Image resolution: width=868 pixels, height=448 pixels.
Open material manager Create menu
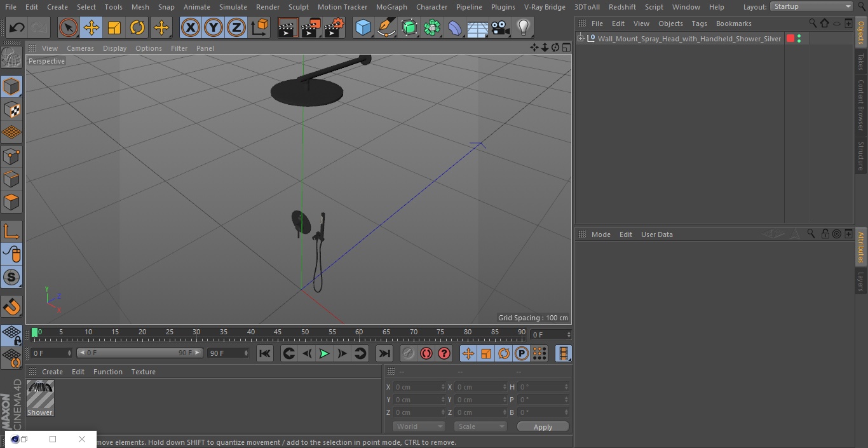click(x=52, y=372)
